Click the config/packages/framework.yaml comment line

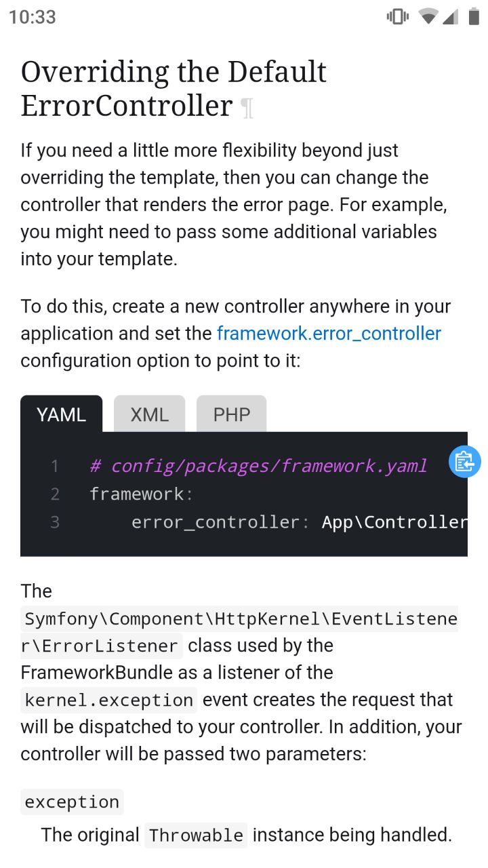[258, 466]
